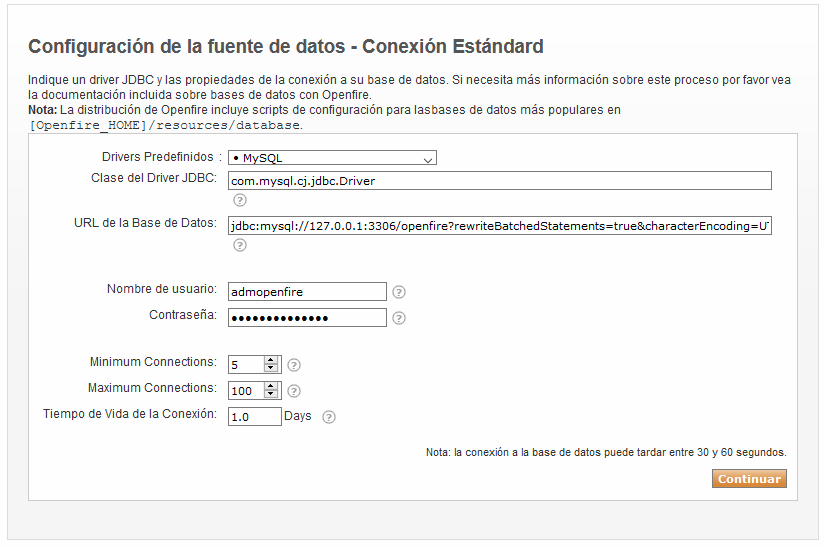The width and height of the screenshot is (824, 547).
Task: Open help icon for JDBC driver class
Action: 240,200
